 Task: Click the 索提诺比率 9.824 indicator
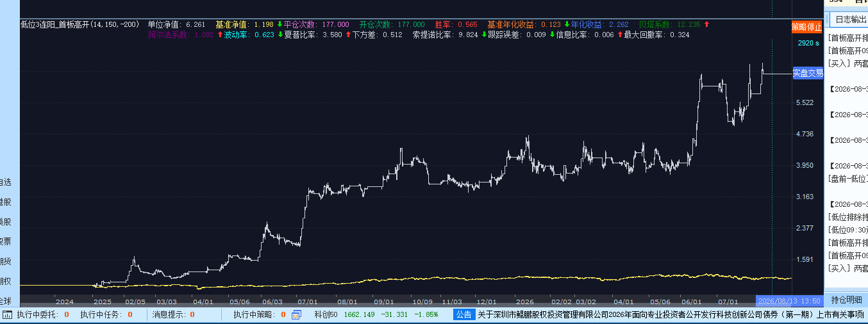click(445, 35)
